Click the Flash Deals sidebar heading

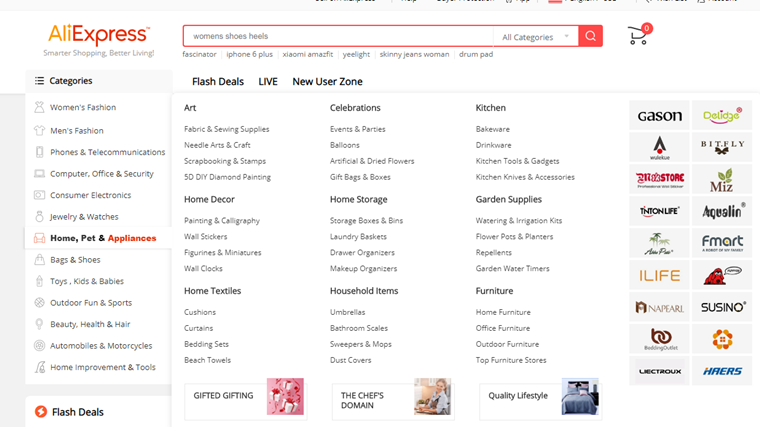[x=78, y=412]
